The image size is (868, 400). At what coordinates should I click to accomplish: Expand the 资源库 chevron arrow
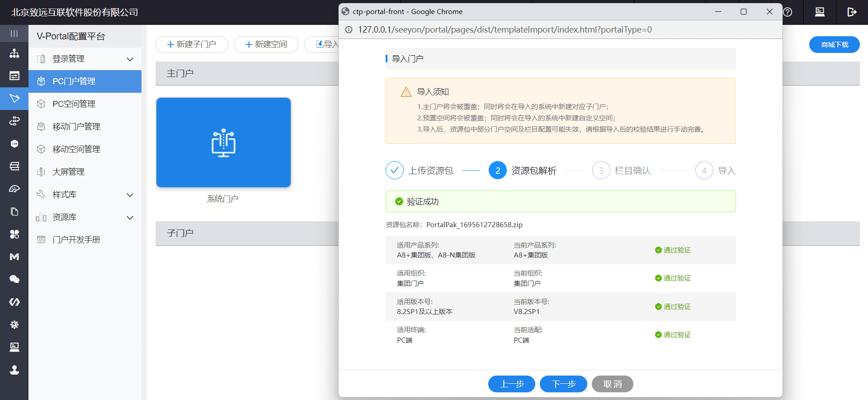130,218
